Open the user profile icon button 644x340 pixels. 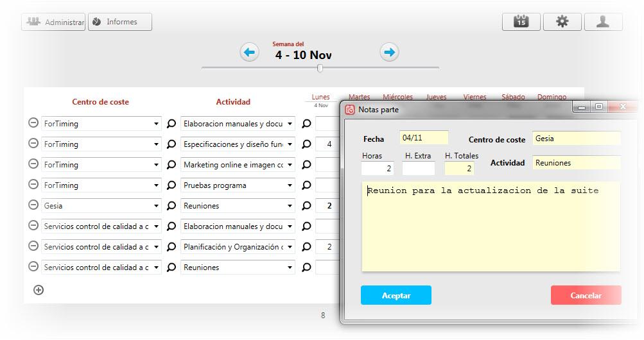tap(604, 22)
